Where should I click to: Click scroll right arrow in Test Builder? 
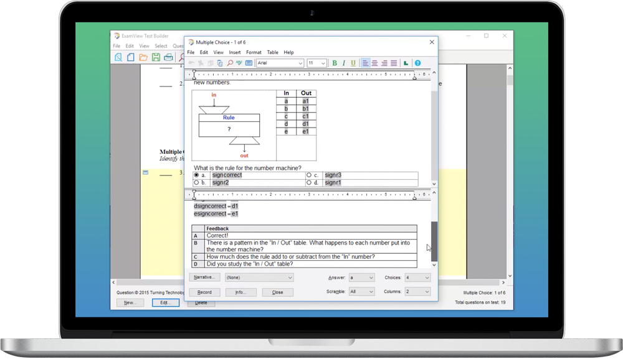point(503,282)
